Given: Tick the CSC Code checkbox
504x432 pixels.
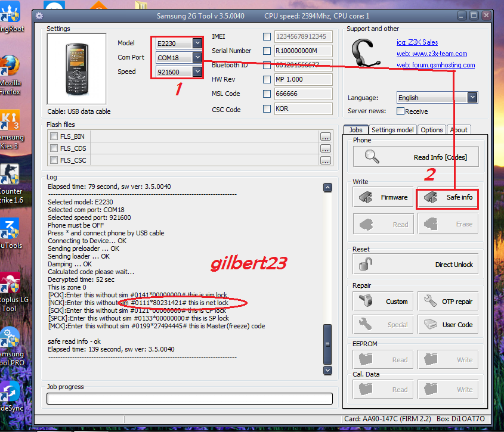Looking at the screenshot, I should point(267,108).
